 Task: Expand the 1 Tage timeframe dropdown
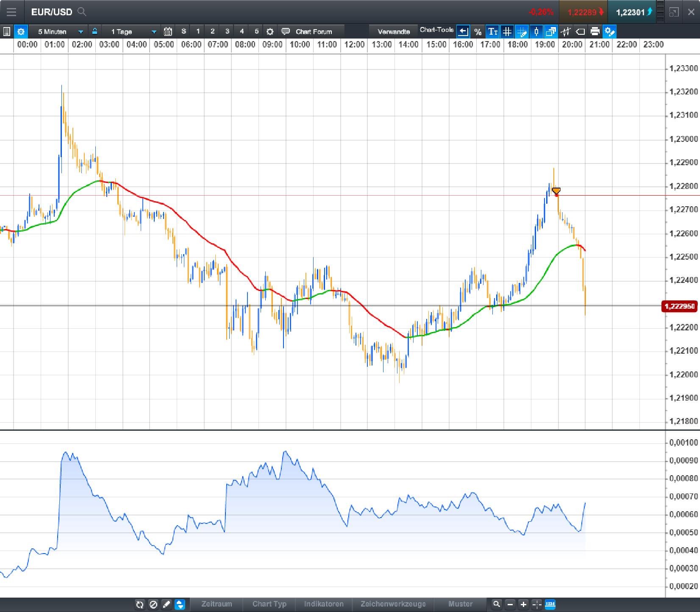(131, 31)
